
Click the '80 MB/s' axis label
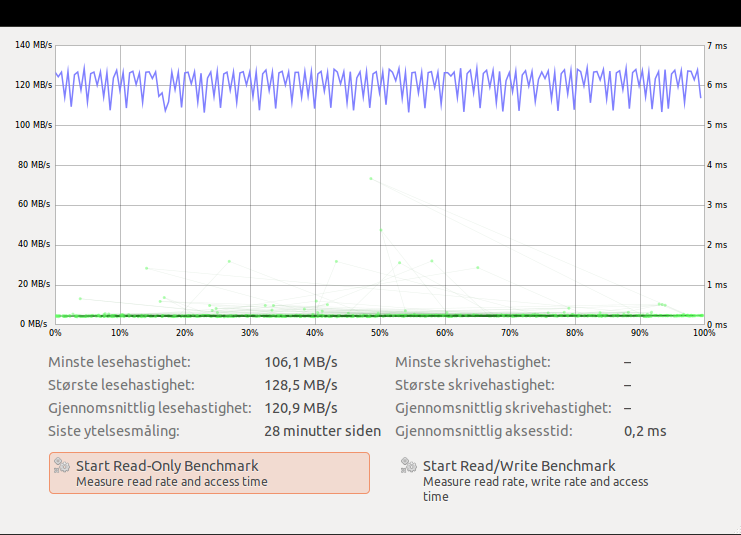pyautogui.click(x=34, y=165)
